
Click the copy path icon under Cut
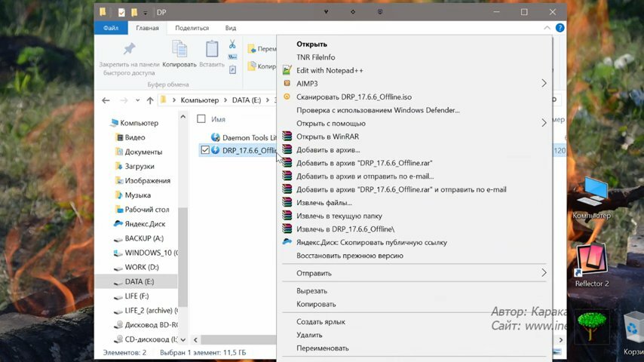point(232,57)
